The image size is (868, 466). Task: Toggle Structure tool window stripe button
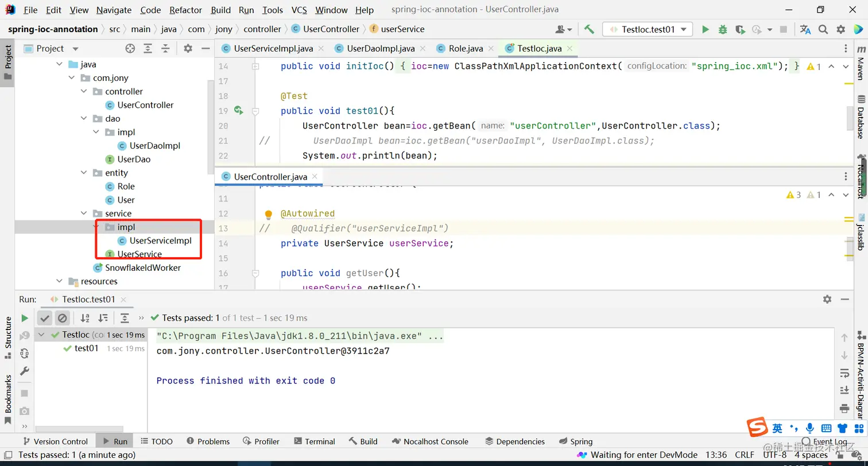pyautogui.click(x=7, y=337)
